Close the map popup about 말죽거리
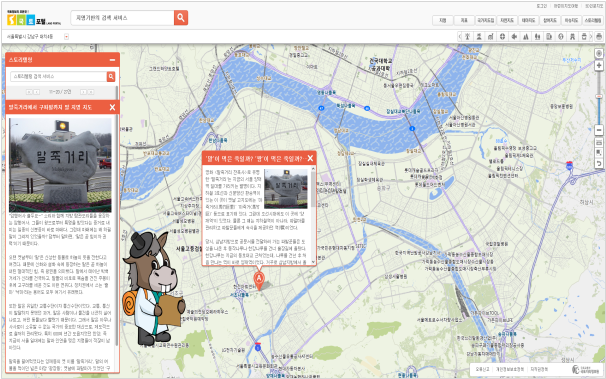 click(310, 158)
